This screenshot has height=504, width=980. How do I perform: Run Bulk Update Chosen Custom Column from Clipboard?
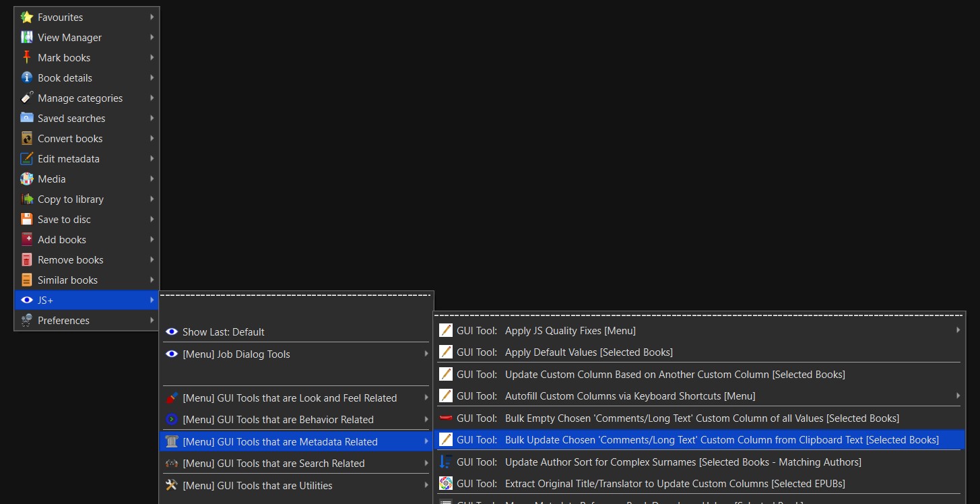pos(699,440)
